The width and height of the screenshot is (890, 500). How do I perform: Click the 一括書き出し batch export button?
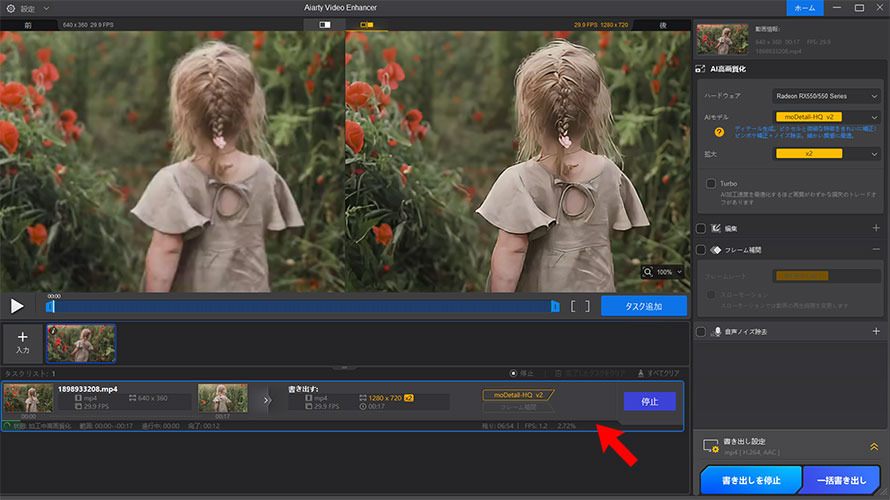[x=841, y=480]
